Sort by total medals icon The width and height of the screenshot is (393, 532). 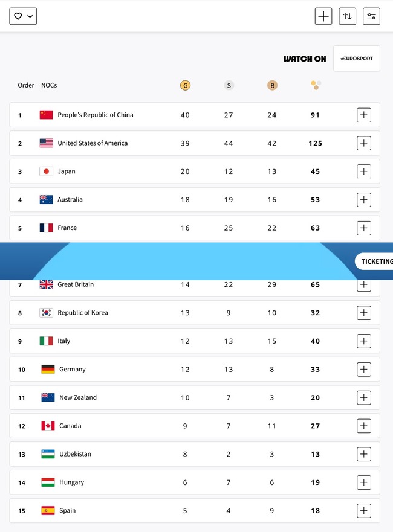coord(316,85)
